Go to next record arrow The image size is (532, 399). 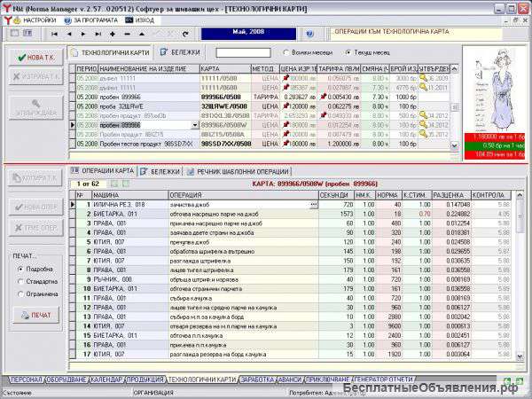[x=83, y=34]
